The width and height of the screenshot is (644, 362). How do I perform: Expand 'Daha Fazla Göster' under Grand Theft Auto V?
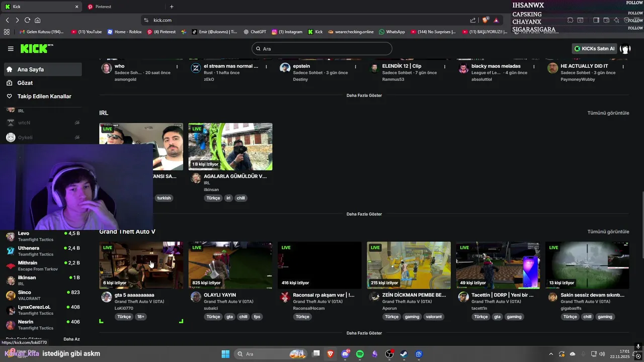pos(364,333)
